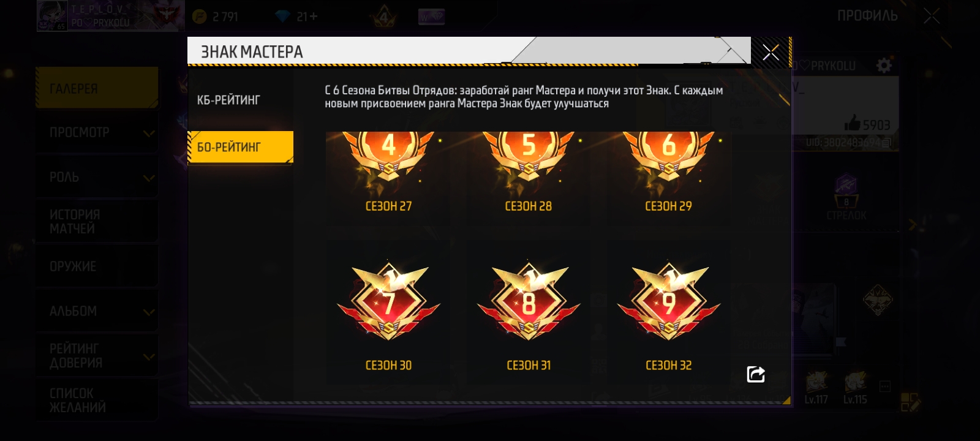This screenshot has height=441, width=980.
Task: Tap the share icon in dialog corner
Action: [x=756, y=374]
